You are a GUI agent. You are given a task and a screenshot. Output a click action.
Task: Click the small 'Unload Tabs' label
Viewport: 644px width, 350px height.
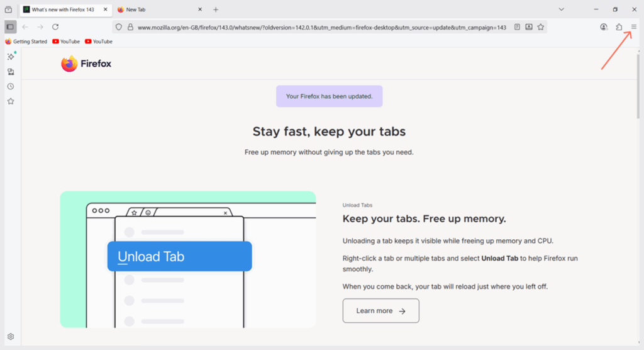point(357,205)
